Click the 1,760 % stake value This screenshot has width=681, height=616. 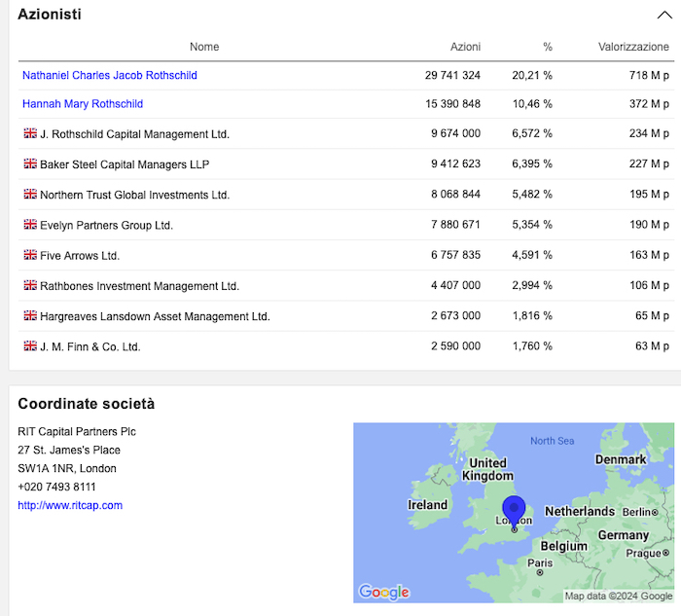click(x=532, y=346)
